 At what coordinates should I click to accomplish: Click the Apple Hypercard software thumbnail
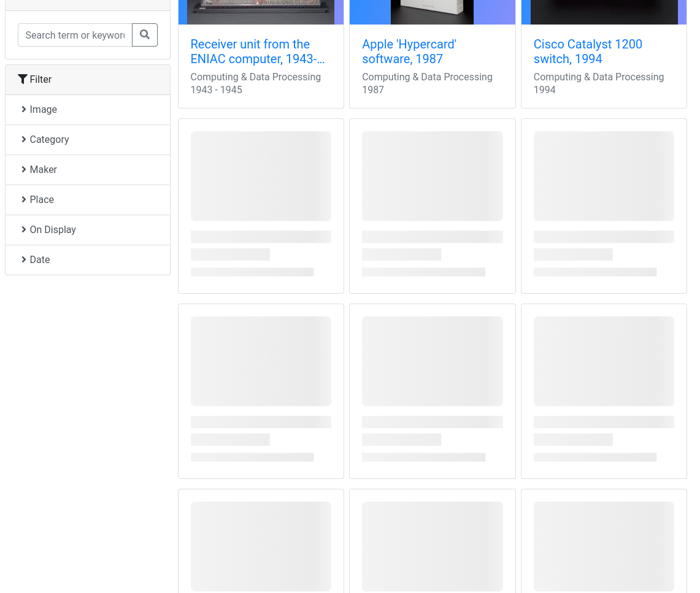tap(432, 12)
